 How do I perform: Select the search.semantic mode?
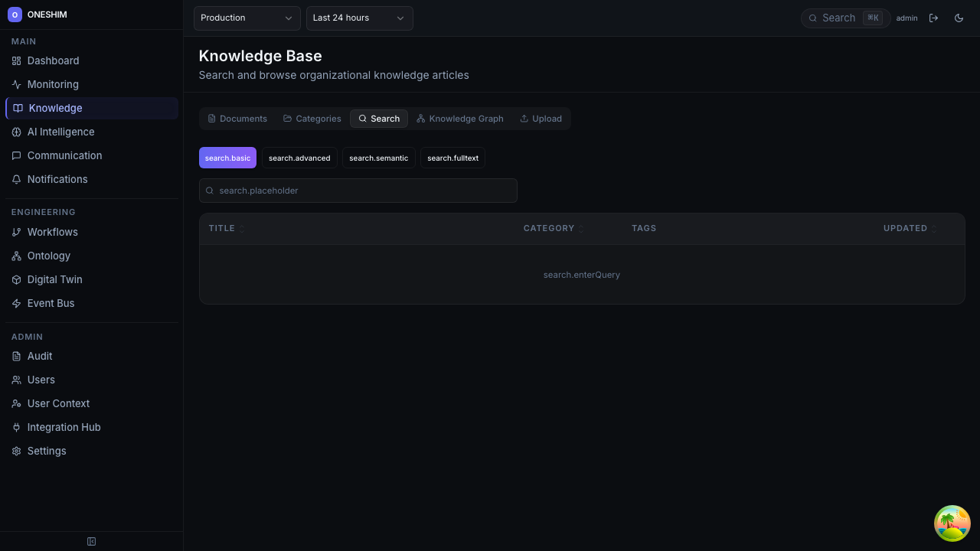[378, 158]
